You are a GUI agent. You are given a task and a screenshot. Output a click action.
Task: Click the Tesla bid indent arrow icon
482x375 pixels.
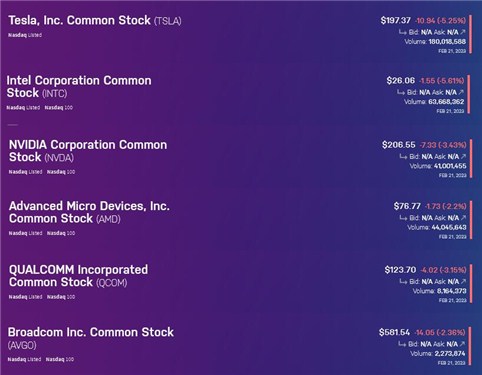click(403, 32)
